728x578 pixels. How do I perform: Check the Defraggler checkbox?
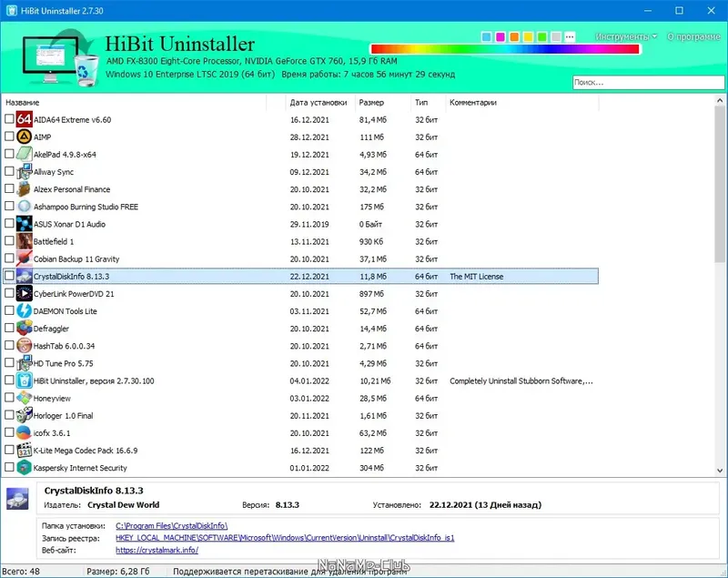[9, 329]
